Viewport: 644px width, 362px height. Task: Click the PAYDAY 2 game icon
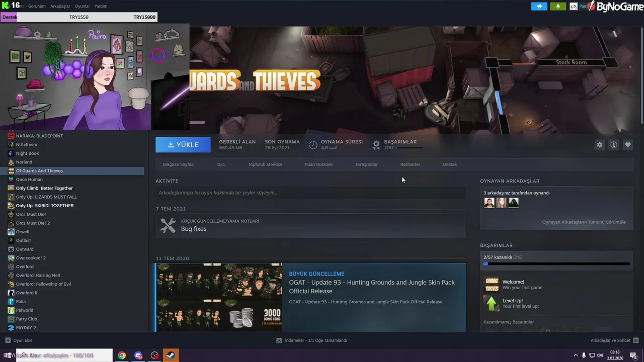click(x=11, y=328)
